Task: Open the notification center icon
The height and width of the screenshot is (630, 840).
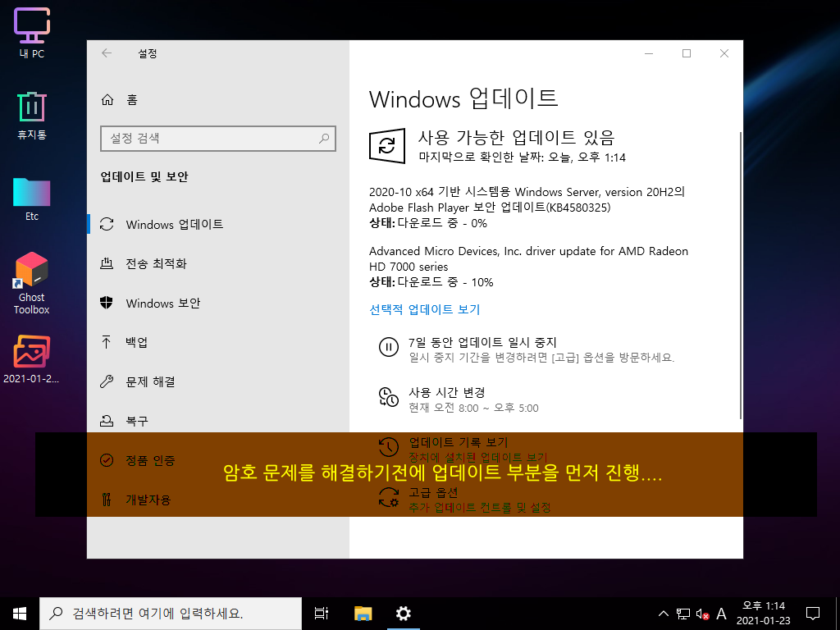Action: click(813, 614)
